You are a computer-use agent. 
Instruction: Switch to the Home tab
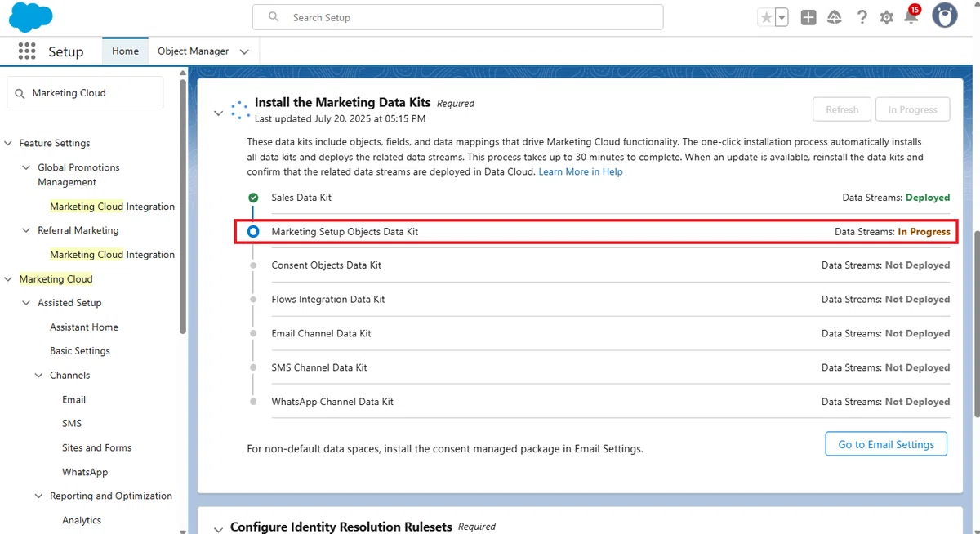125,51
